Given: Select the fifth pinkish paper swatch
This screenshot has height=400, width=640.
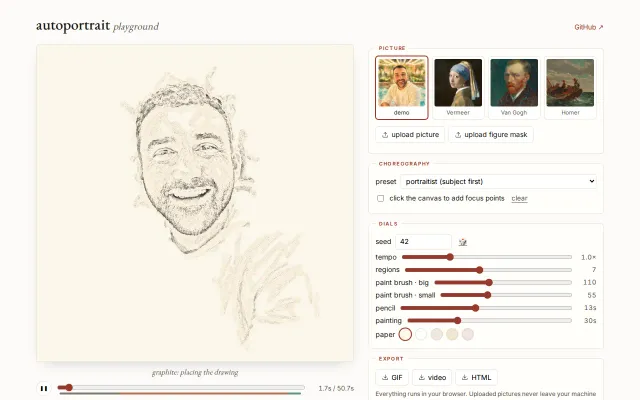Looking at the screenshot, I should tap(468, 334).
